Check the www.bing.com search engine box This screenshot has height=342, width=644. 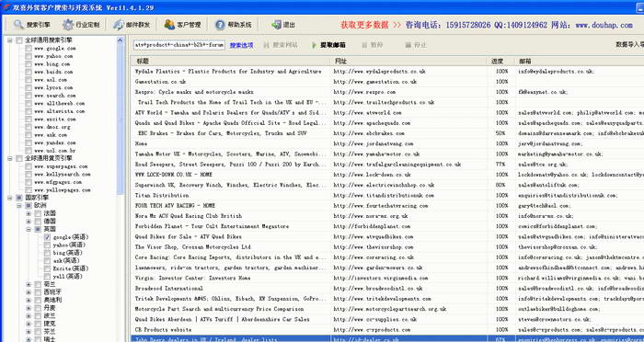[x=29, y=63]
